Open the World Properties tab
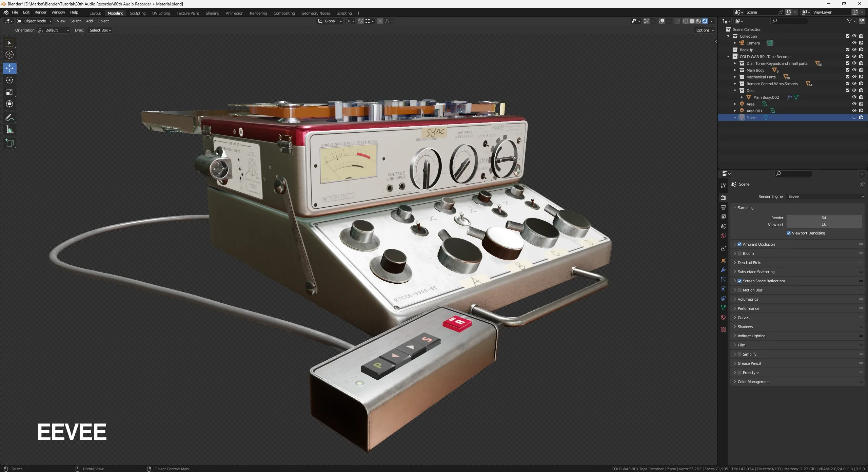 tap(723, 236)
